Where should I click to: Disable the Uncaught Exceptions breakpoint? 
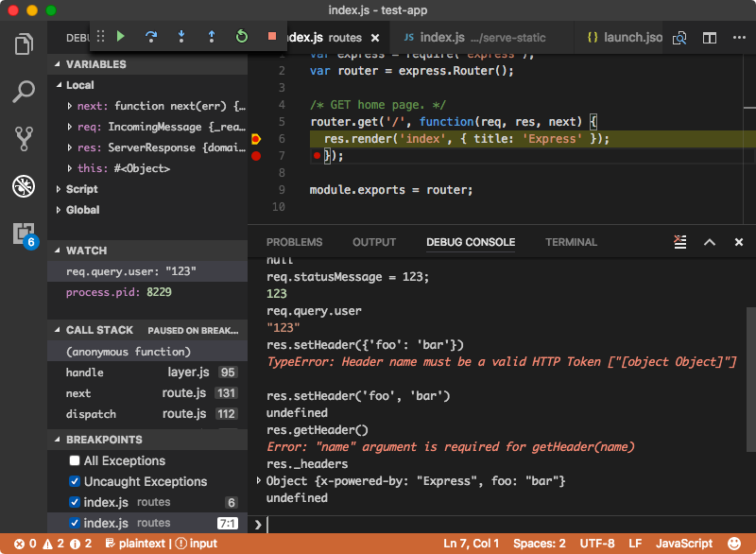pos(75,481)
